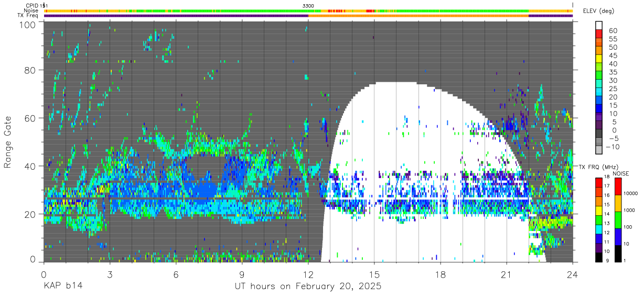
Task: Click the 'ELEV (deg)' colorbar title
Action: [x=598, y=11]
